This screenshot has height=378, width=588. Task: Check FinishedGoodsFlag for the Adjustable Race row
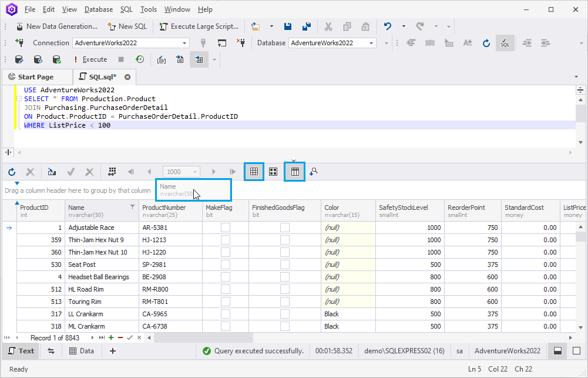coord(285,228)
